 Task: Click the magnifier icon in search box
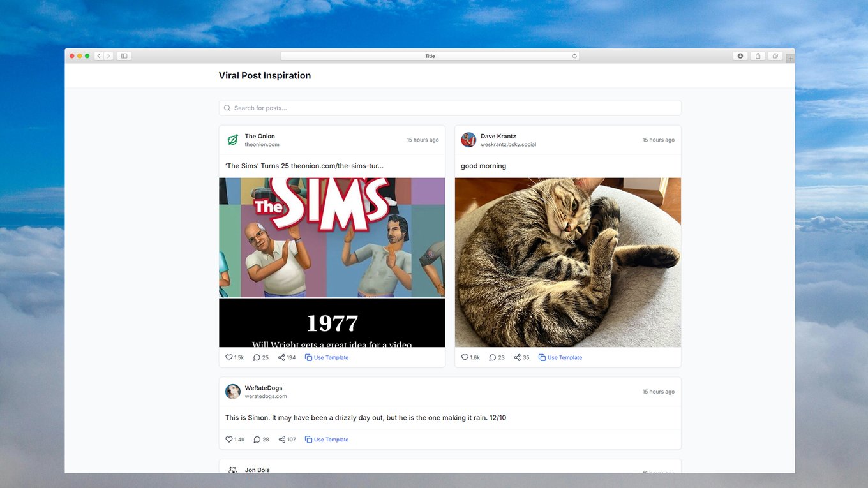coord(227,108)
